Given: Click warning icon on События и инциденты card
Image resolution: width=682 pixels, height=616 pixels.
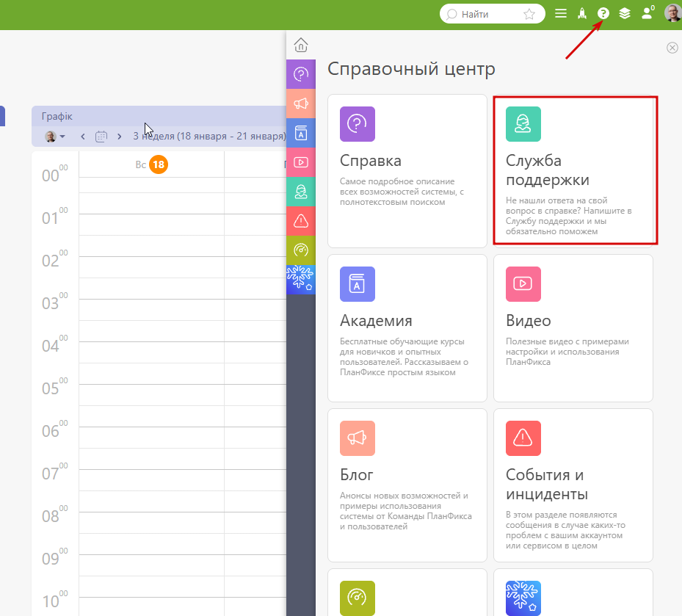Looking at the screenshot, I should 523,438.
